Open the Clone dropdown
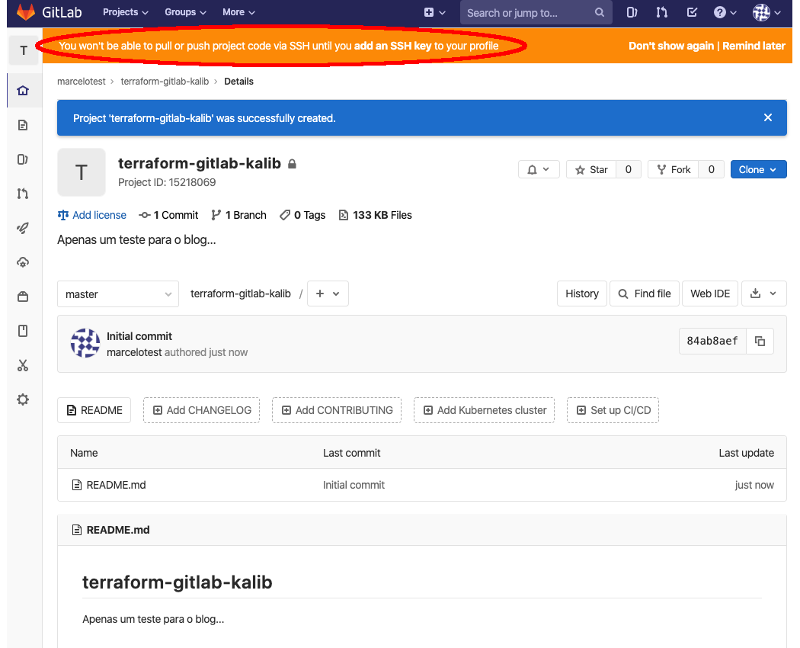This screenshot has height=648, width=800. 758,169
